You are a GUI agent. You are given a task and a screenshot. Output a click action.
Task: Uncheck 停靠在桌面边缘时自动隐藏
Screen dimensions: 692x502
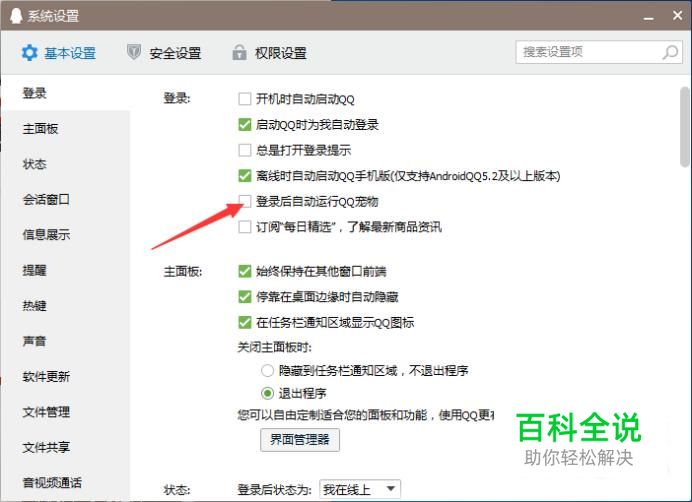(244, 297)
